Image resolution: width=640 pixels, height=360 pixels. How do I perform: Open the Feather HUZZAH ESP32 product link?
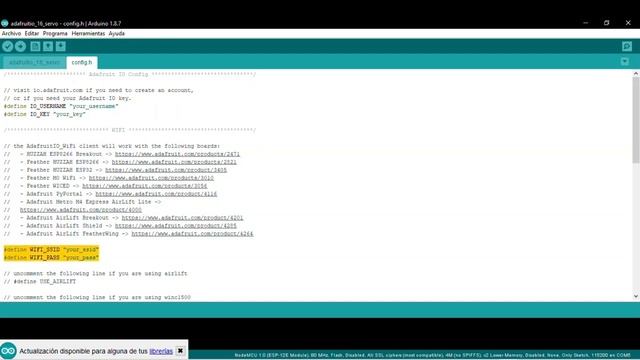[x=166, y=170]
